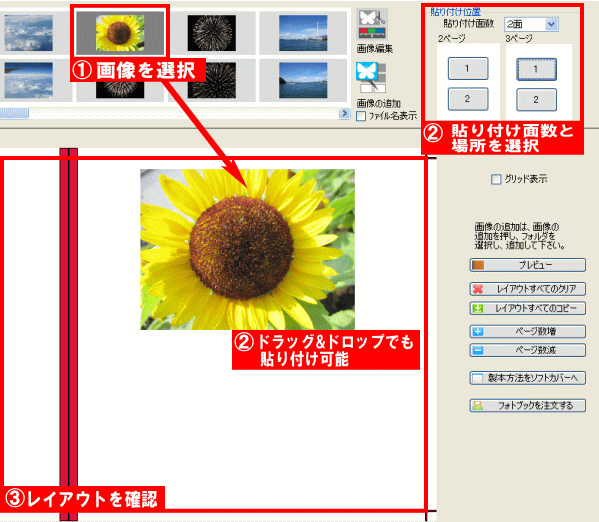Open the 貼り付け面数 dropdown
Viewport: 599px width, 522px height.
tap(531, 24)
